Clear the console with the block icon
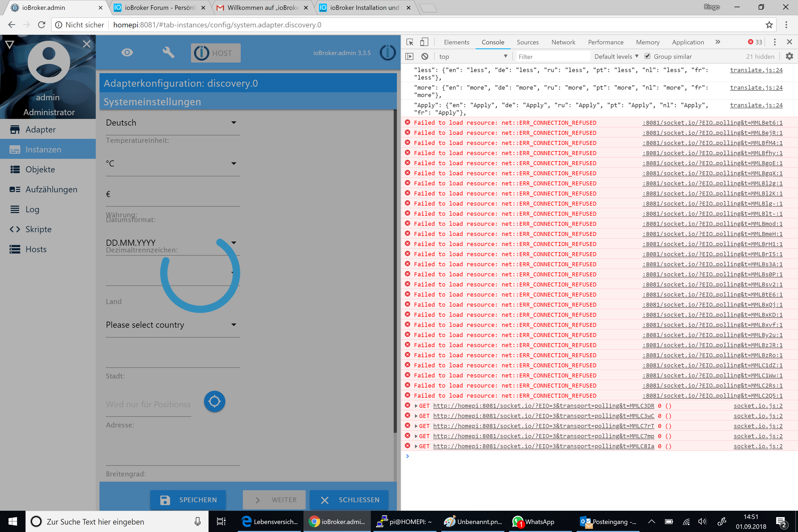The height and width of the screenshot is (532, 798). [x=425, y=56]
